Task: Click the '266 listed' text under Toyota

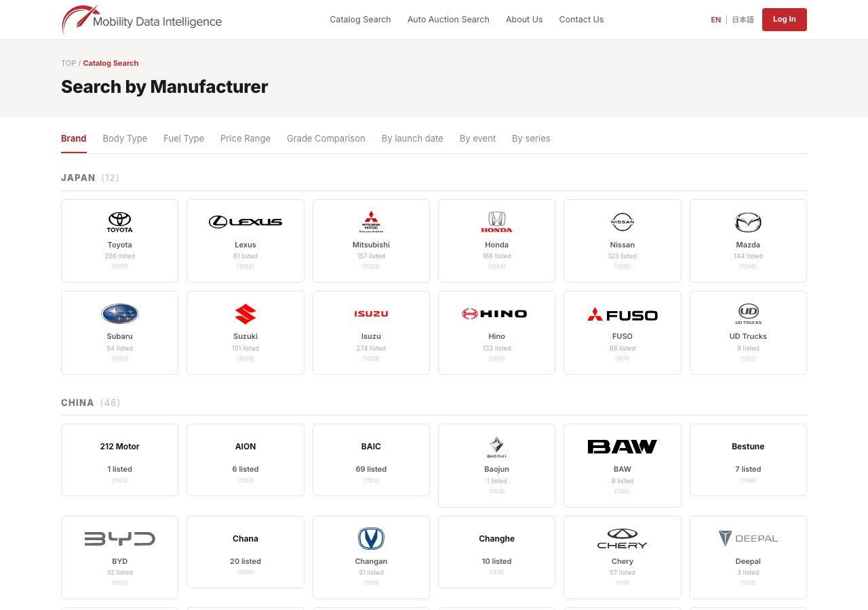Action: click(x=120, y=256)
